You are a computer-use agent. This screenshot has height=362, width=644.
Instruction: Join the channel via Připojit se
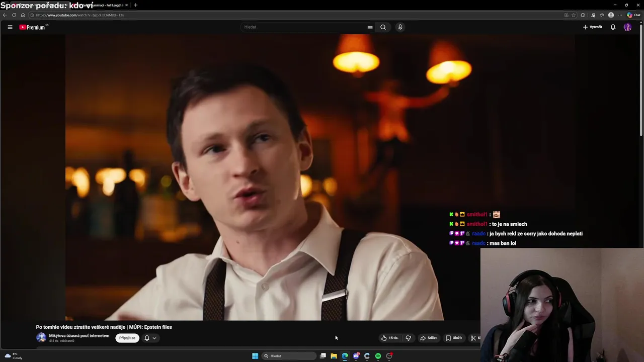click(127, 338)
